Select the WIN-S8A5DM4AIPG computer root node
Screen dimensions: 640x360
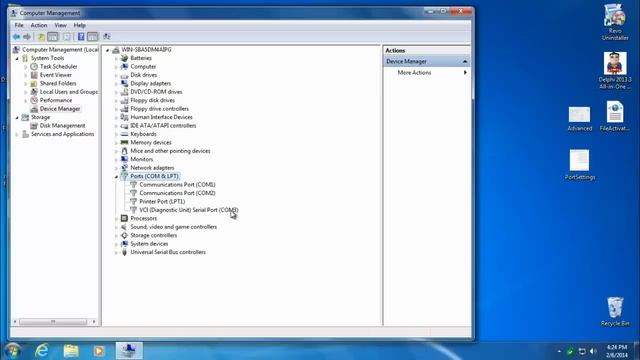(x=146, y=50)
